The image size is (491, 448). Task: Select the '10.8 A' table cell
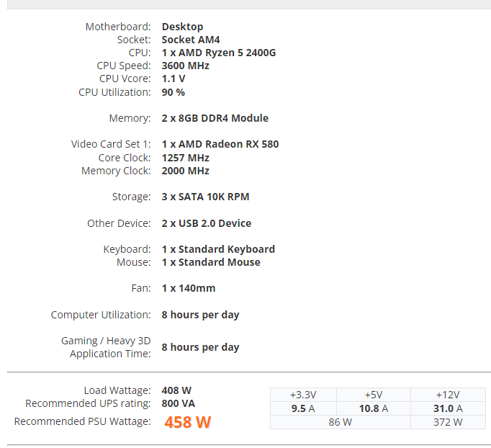[x=374, y=408]
